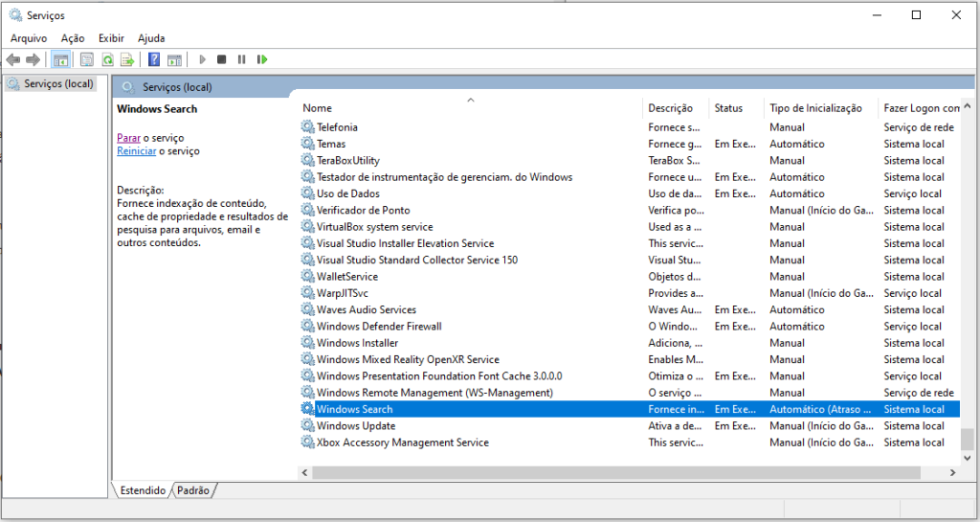Switch to the Estendido tab
This screenshot has height=522, width=980.
143,490
